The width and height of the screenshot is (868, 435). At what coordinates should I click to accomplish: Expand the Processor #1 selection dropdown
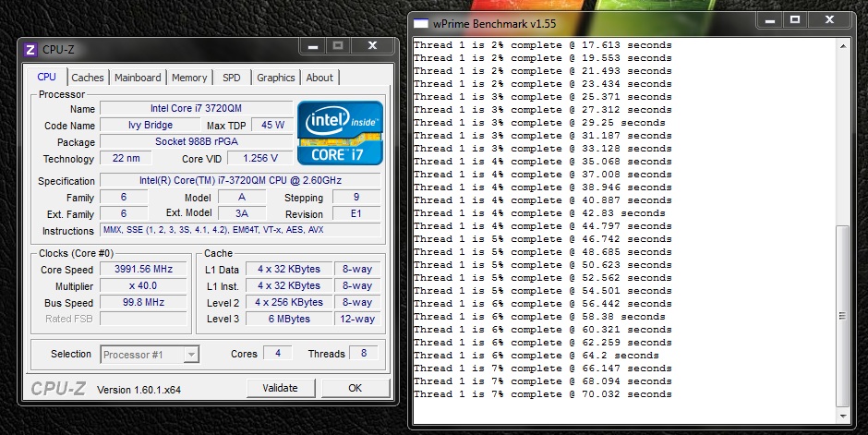(191, 355)
